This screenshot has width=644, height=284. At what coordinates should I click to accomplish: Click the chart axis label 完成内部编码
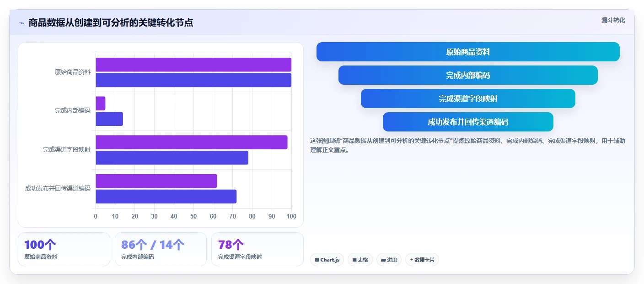[x=73, y=110]
